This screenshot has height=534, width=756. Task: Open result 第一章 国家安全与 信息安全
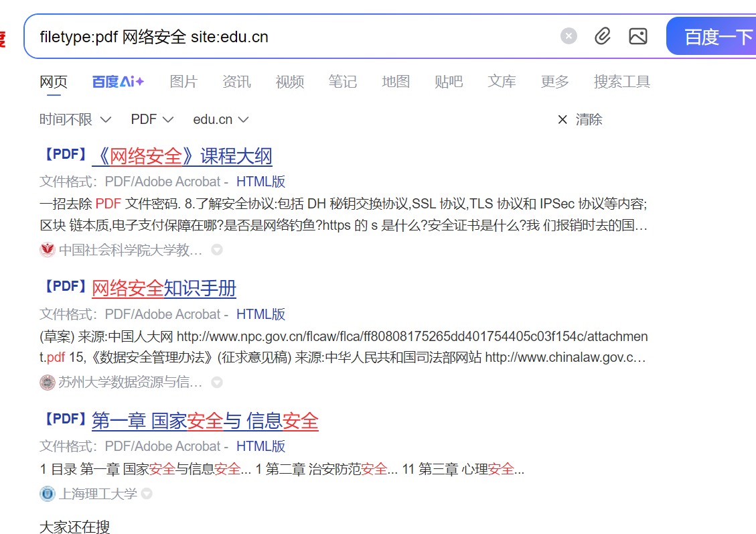[x=206, y=421]
